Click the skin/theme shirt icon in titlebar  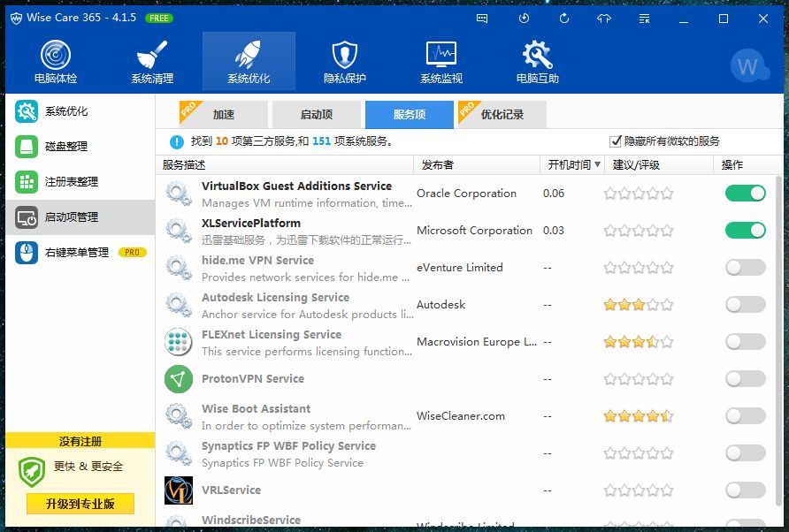[603, 18]
